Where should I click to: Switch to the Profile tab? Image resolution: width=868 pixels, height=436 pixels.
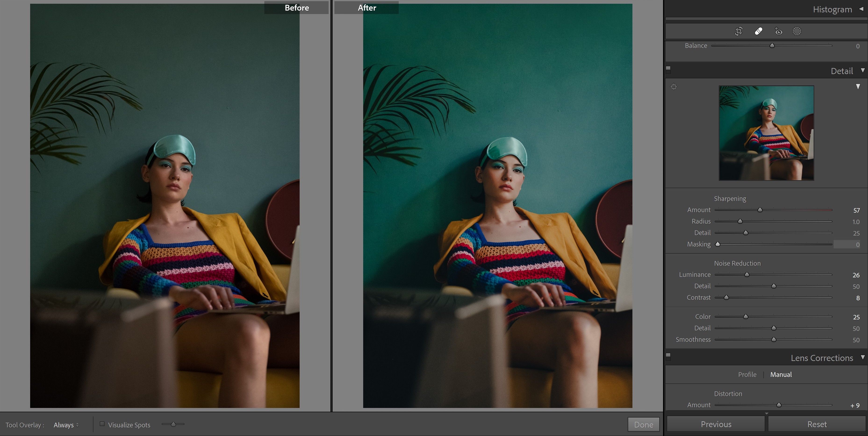[x=747, y=374]
